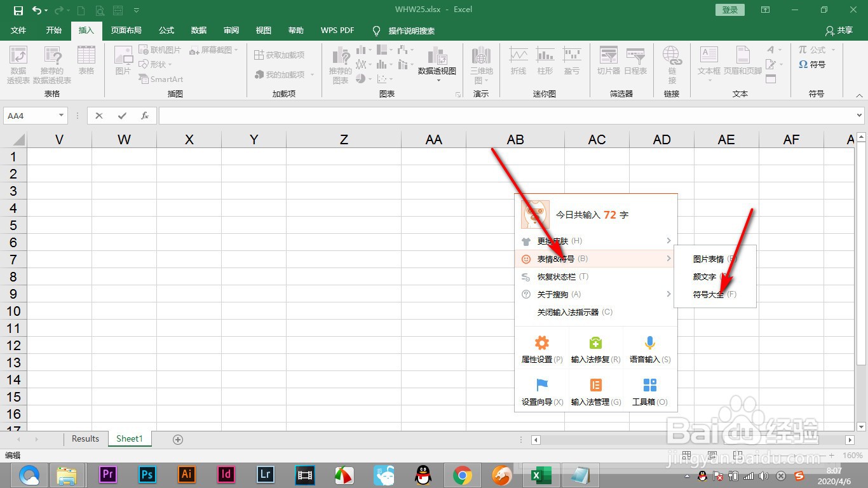868x488 pixels.
Task: Open 语音输入 voice input in Sogou panel
Action: point(649,348)
